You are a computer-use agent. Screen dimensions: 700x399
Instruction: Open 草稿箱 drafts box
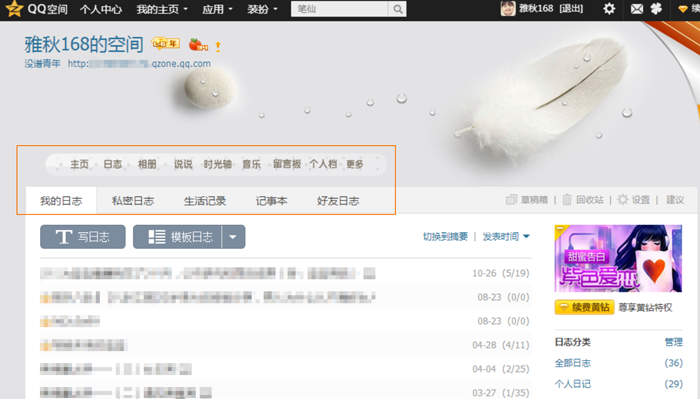[x=527, y=200]
